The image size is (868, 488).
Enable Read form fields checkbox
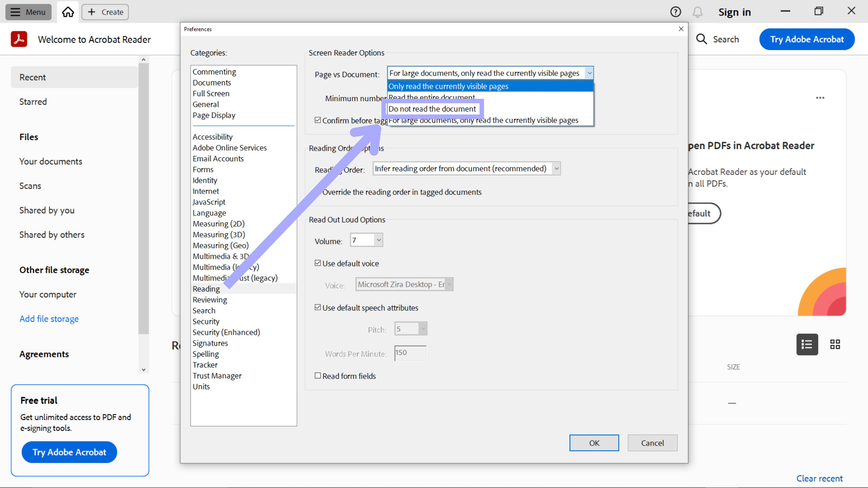[318, 376]
